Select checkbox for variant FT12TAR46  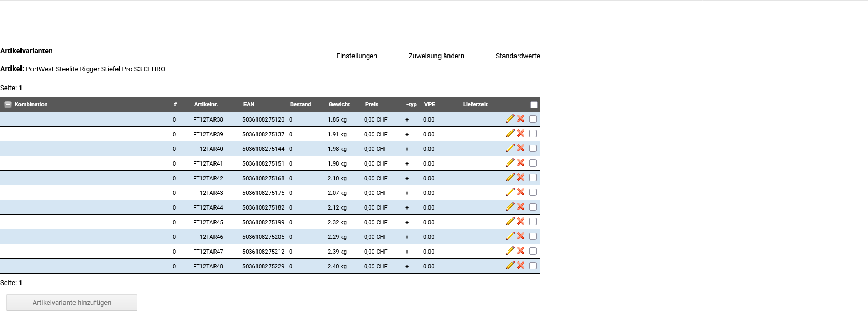(x=533, y=236)
